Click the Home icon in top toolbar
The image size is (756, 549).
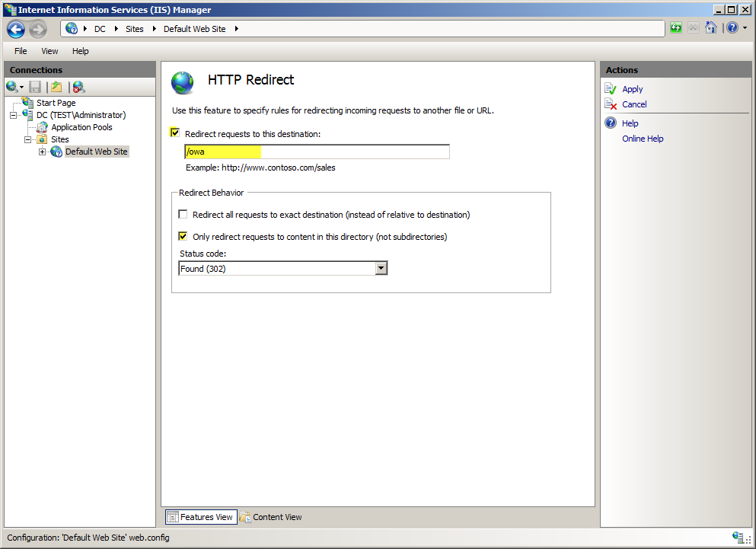tap(711, 28)
